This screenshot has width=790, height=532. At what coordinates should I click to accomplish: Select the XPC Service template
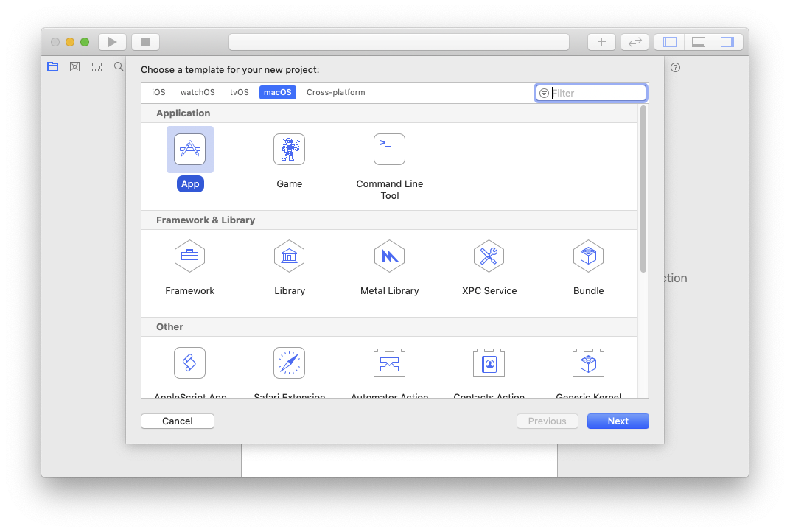click(489, 256)
